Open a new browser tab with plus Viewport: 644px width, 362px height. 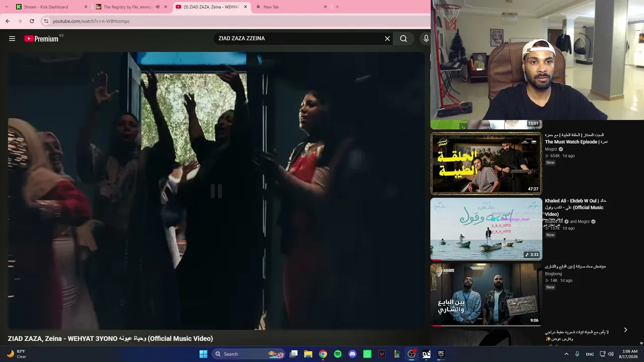tap(337, 7)
